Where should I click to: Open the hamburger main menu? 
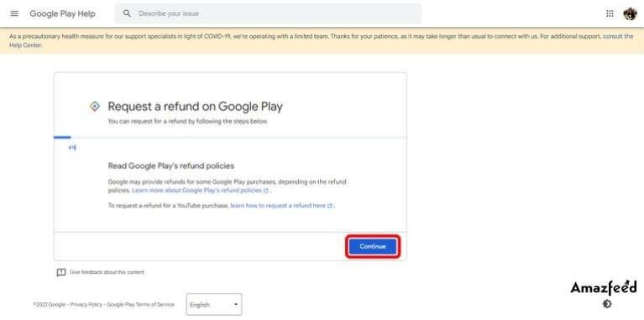[x=14, y=13]
